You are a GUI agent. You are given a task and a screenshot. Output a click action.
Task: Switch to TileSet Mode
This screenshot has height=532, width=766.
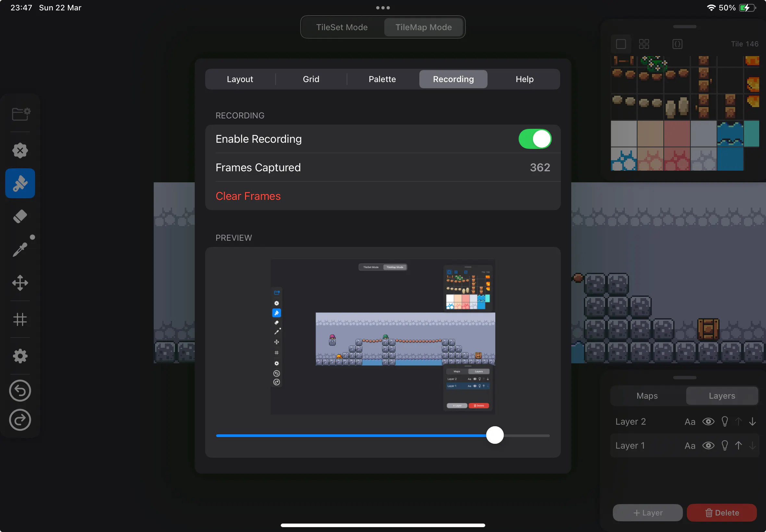342,27
